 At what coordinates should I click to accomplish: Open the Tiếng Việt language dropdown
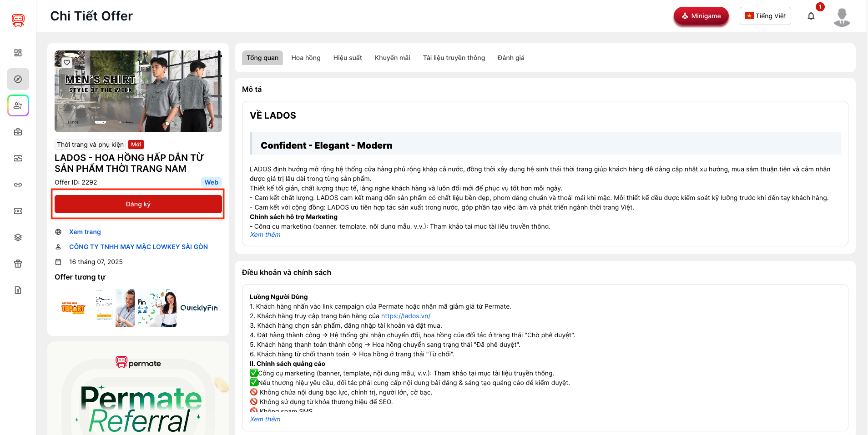click(x=765, y=16)
